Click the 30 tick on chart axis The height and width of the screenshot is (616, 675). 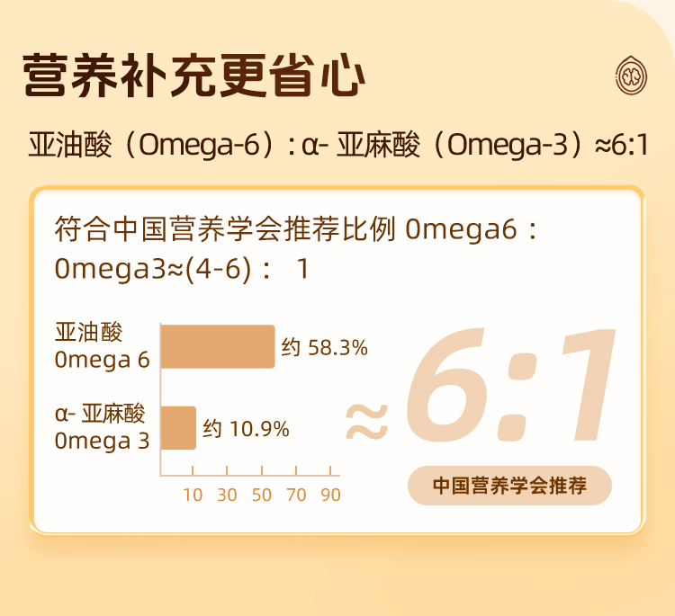[x=227, y=495]
